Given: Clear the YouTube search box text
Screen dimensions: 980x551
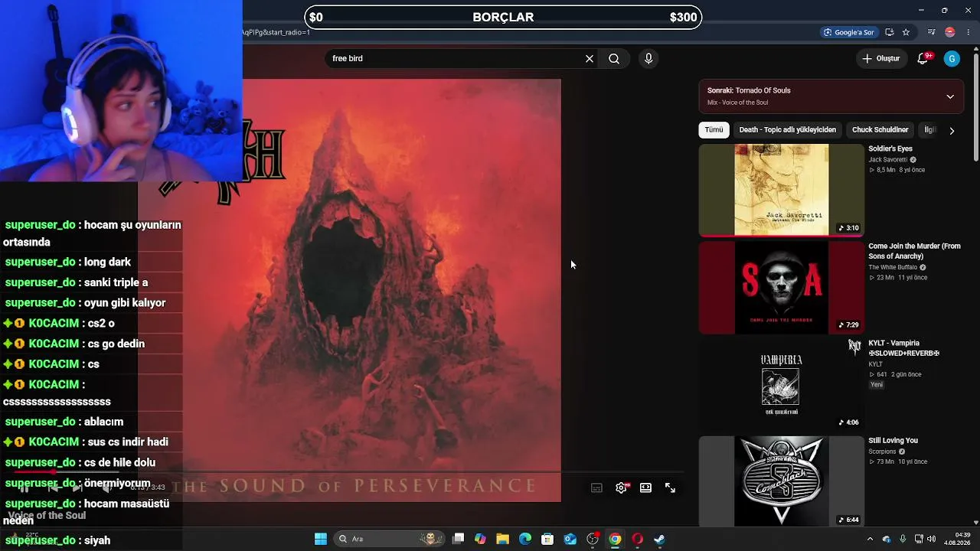Looking at the screenshot, I should (590, 59).
